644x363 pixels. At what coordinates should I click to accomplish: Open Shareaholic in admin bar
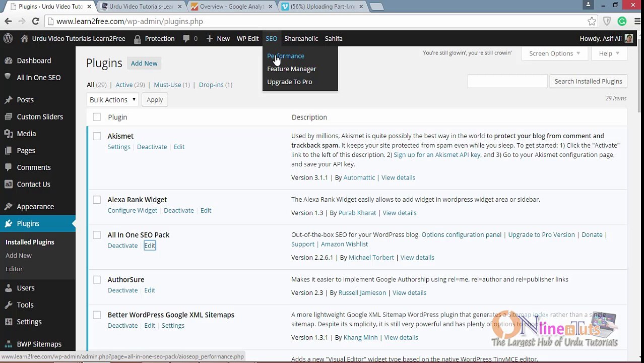tap(301, 38)
